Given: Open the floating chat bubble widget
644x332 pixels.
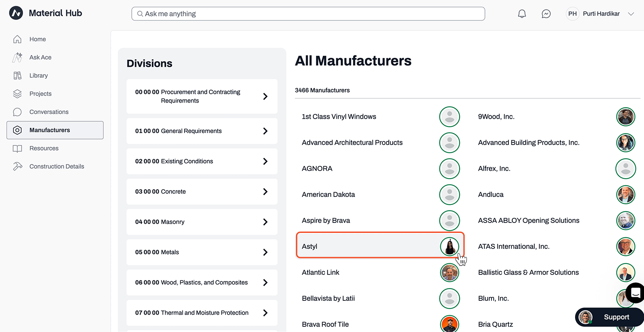Looking at the screenshot, I should (635, 293).
